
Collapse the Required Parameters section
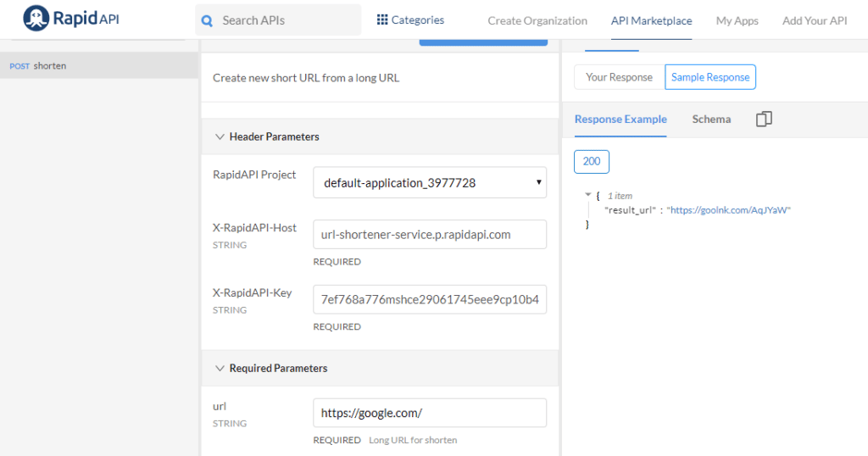(x=220, y=368)
